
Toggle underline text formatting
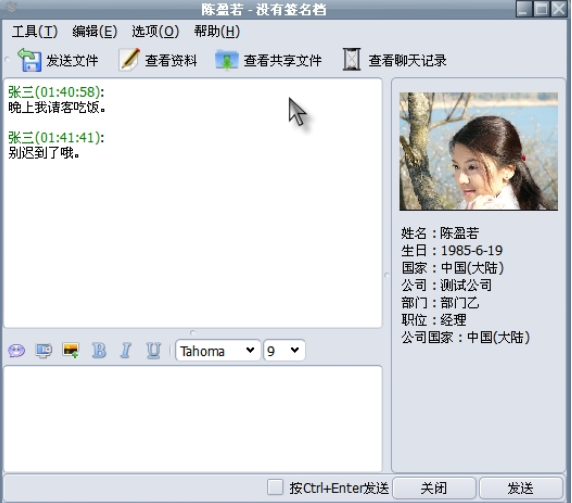coord(153,351)
